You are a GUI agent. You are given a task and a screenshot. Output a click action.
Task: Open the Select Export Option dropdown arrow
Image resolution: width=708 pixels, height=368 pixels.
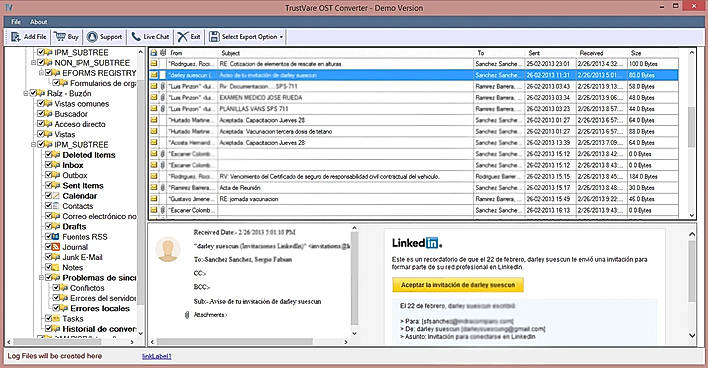281,37
